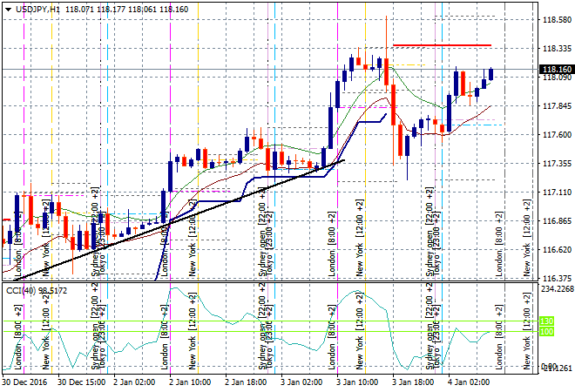575x392 pixels.
Task: Click the 116.620 price scale label
Action: coord(557,249)
